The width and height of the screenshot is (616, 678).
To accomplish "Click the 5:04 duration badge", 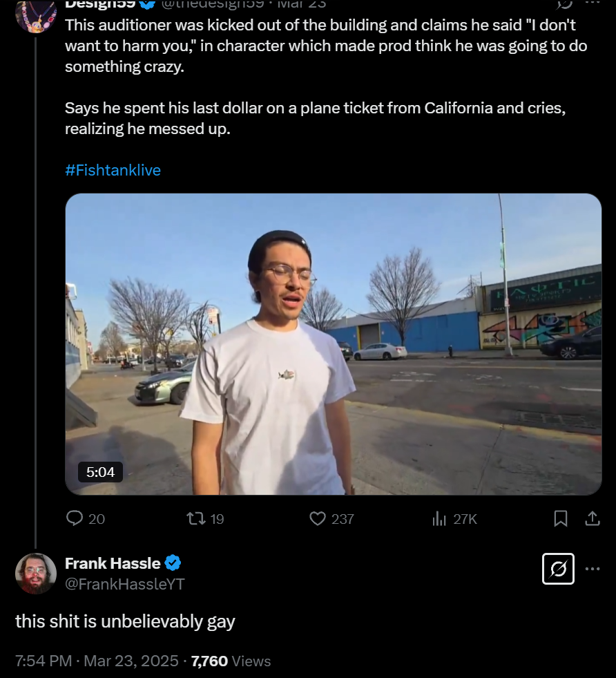I will coord(100,472).
